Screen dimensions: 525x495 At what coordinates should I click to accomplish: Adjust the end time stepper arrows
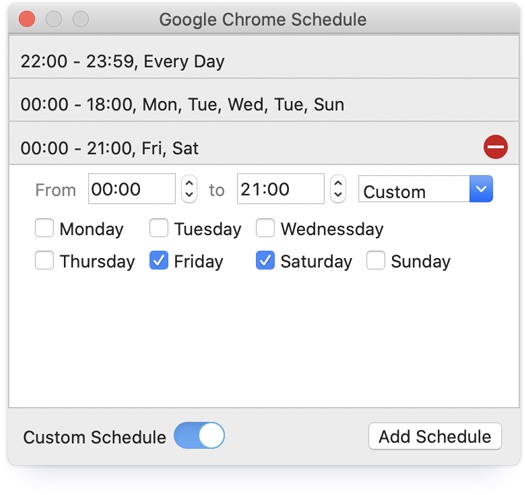click(x=338, y=189)
